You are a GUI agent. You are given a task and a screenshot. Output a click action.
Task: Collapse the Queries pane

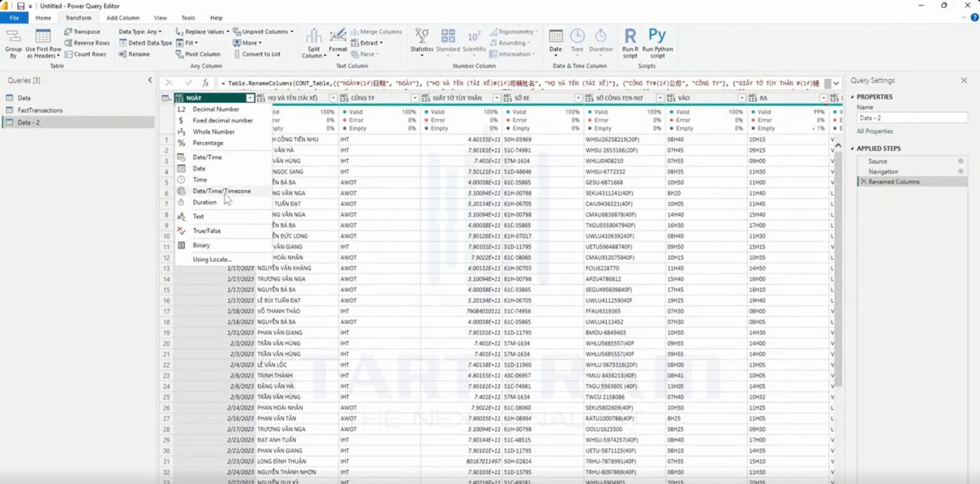pos(150,80)
